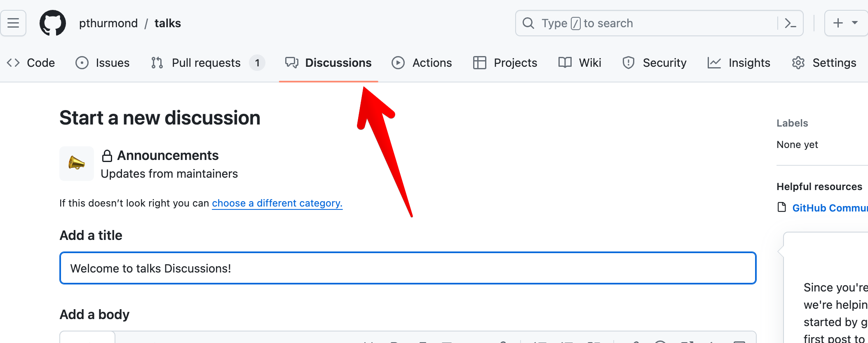Open the GitHub home logo
The image size is (868, 343).
pos(53,23)
